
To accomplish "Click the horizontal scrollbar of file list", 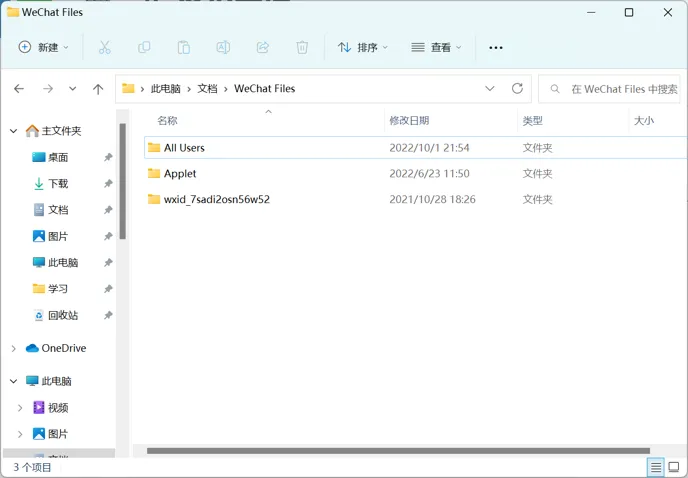I will [x=398, y=451].
